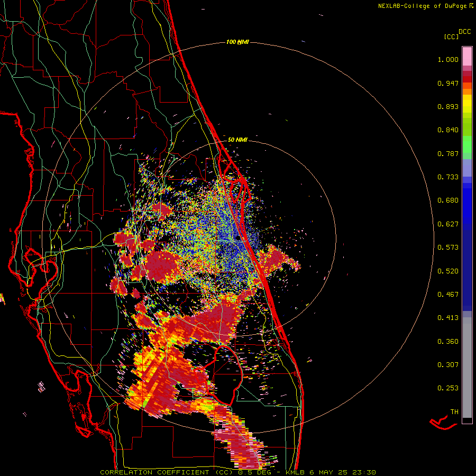
Task: Click the 0.520 scale value
Action: pyautogui.click(x=448, y=271)
